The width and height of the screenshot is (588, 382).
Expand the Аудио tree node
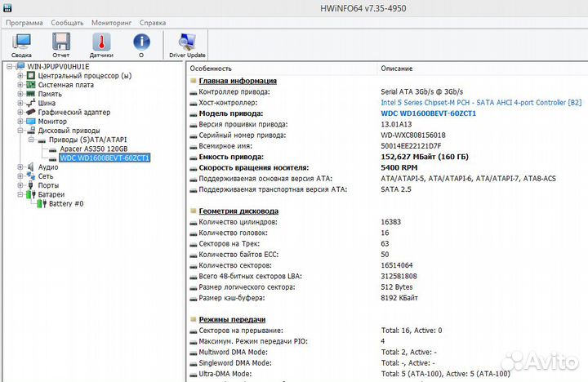pos(20,167)
